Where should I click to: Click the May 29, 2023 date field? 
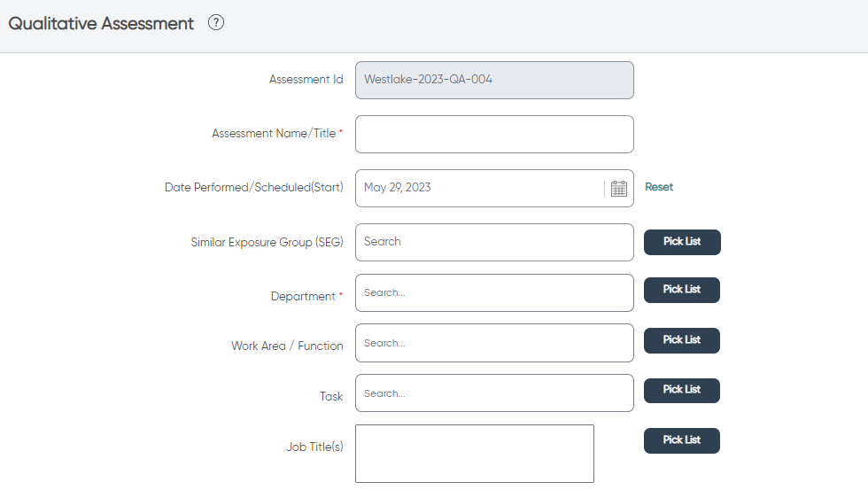[479, 188]
